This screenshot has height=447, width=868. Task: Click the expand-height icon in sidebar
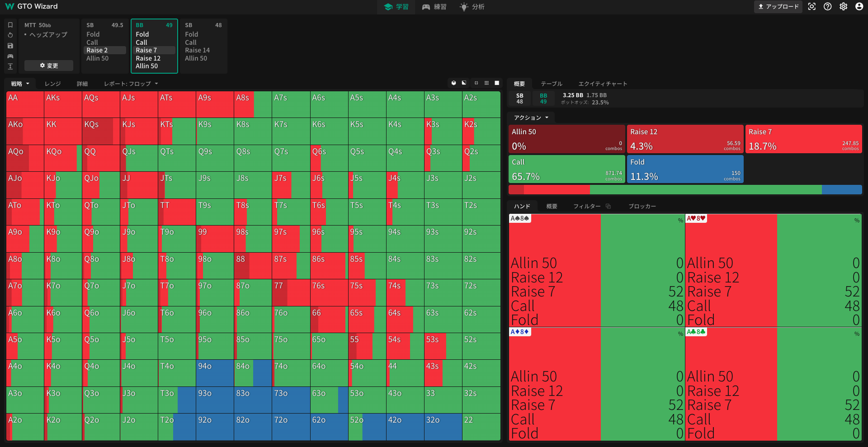(10, 66)
